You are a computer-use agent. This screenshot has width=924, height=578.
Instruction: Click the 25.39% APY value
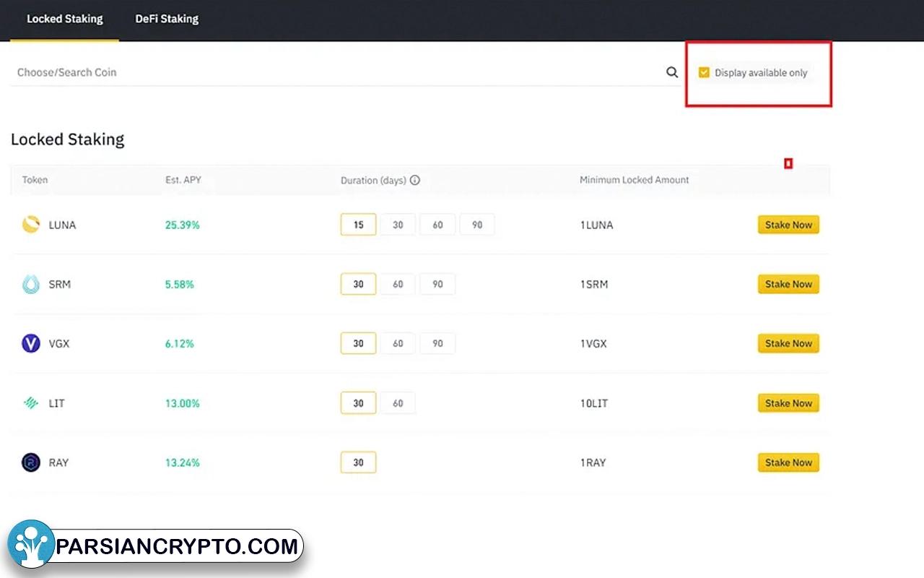[182, 225]
